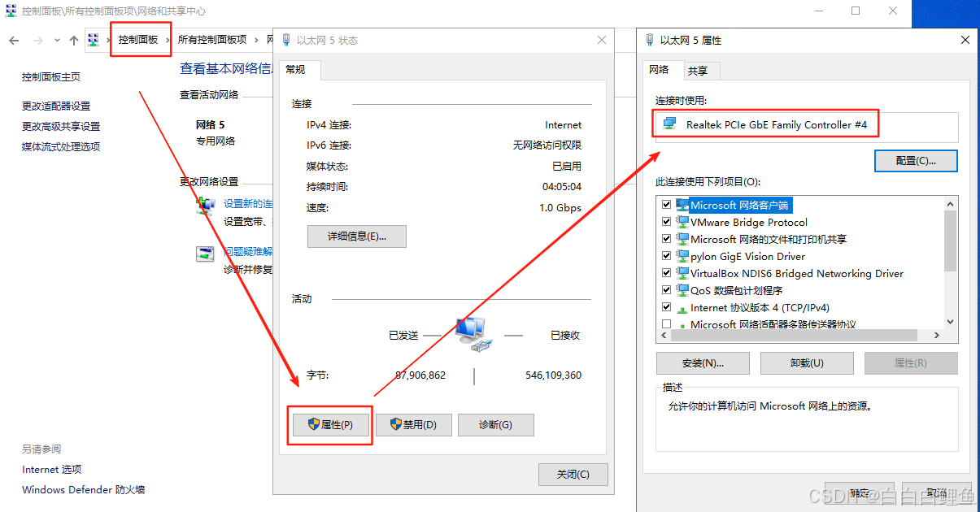Uncheck Microsoft 网络客户端 checkbox

pos(667,205)
